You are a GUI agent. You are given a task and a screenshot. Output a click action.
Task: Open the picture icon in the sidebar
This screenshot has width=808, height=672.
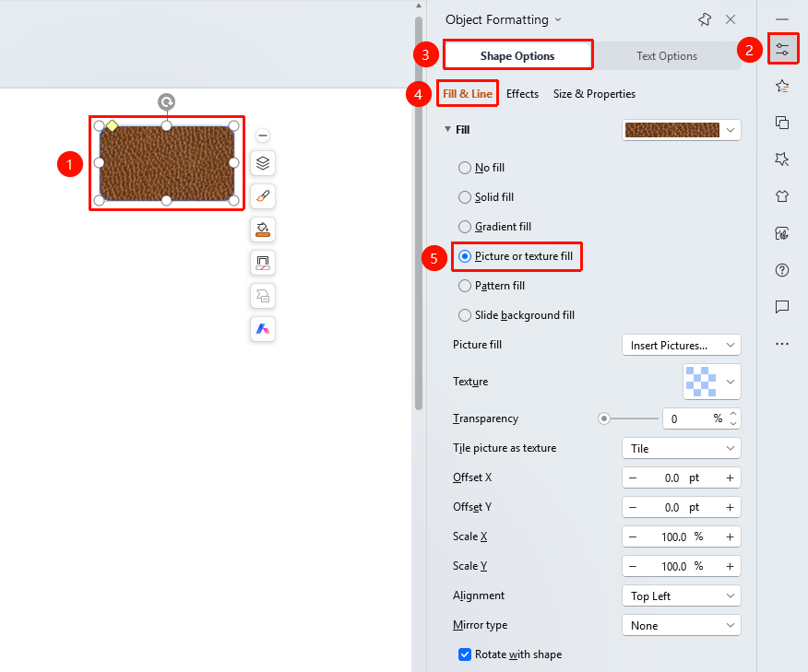coord(782,233)
